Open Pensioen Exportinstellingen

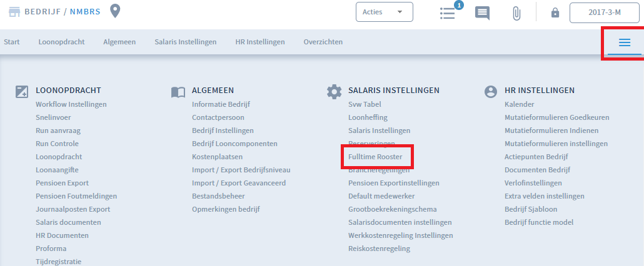coord(394,183)
